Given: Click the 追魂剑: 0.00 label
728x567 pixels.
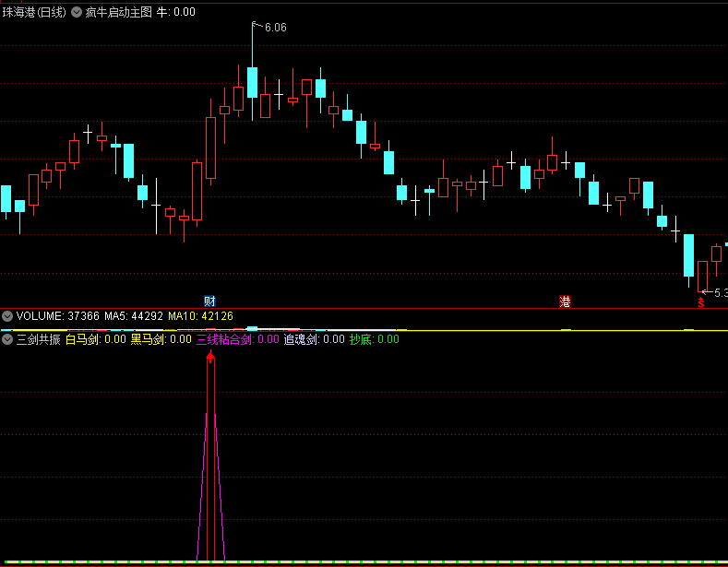Looking at the screenshot, I should point(315,339).
